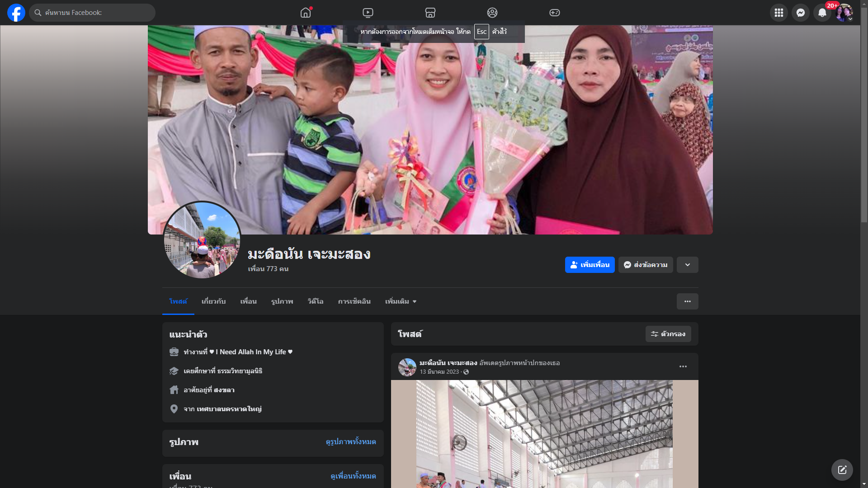Open the Gaming icon in top bar

555,13
